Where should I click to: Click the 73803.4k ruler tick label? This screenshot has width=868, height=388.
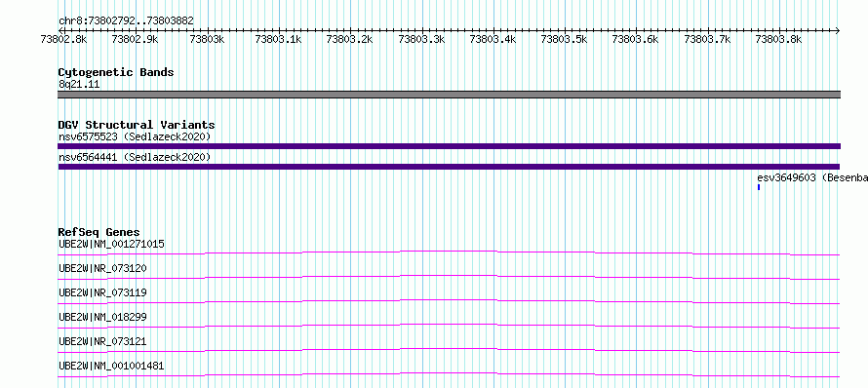point(493,39)
